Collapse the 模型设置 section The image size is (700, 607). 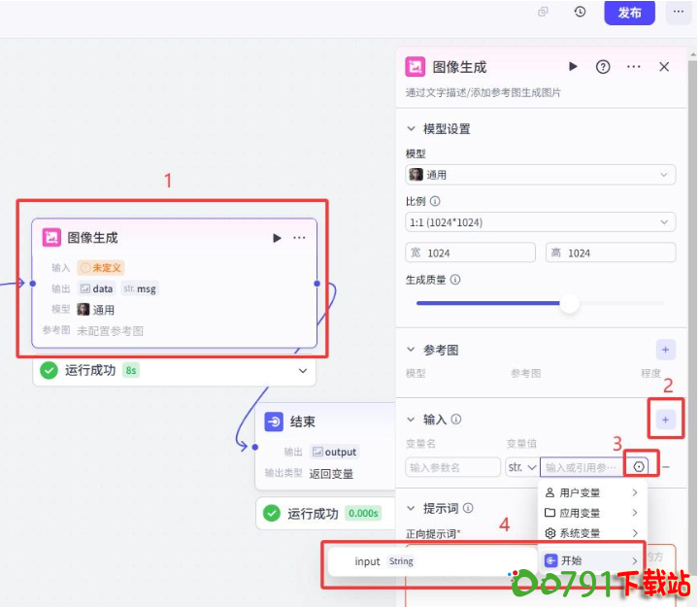[x=412, y=129]
